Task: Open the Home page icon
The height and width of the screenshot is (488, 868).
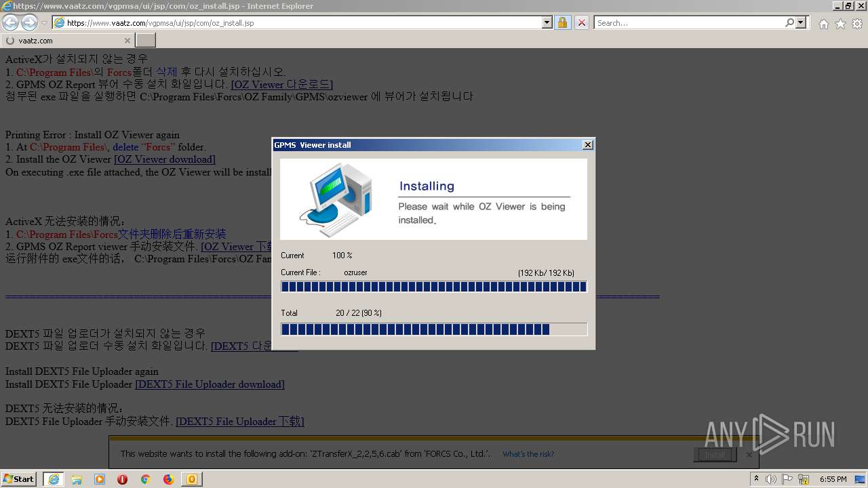Action: [823, 24]
